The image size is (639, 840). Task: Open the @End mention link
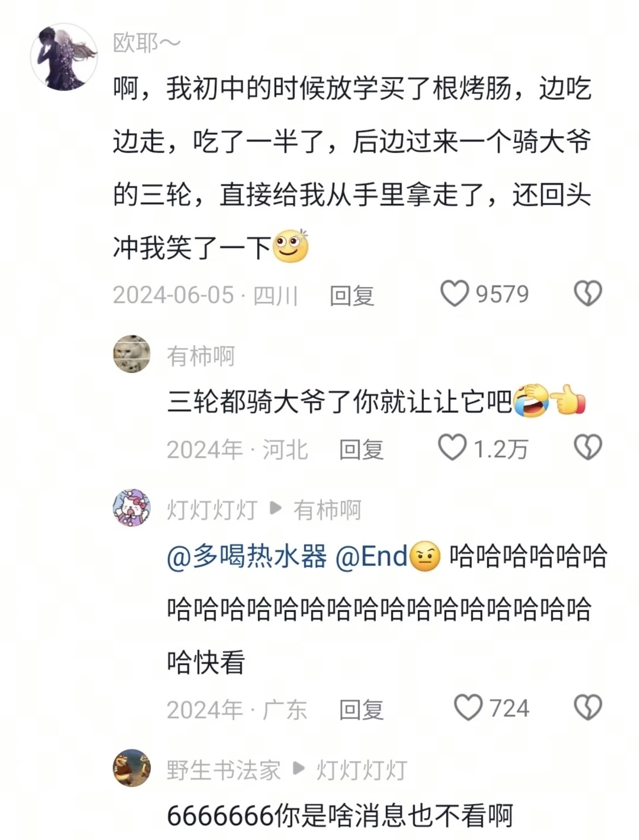point(371,557)
